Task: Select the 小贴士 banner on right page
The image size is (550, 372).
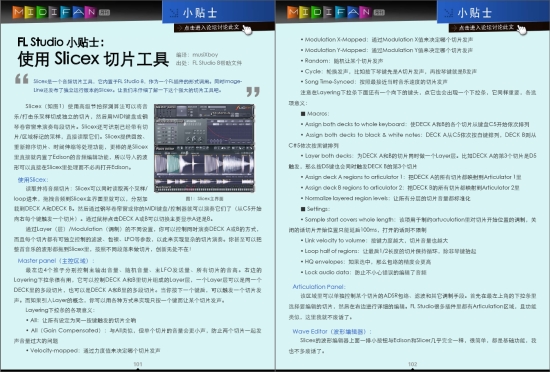Action: point(493,12)
